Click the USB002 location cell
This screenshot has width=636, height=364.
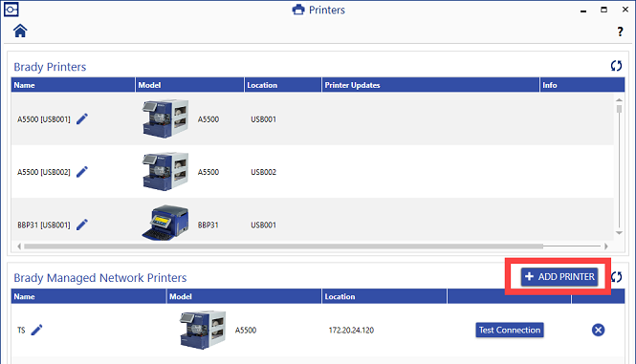(x=263, y=172)
